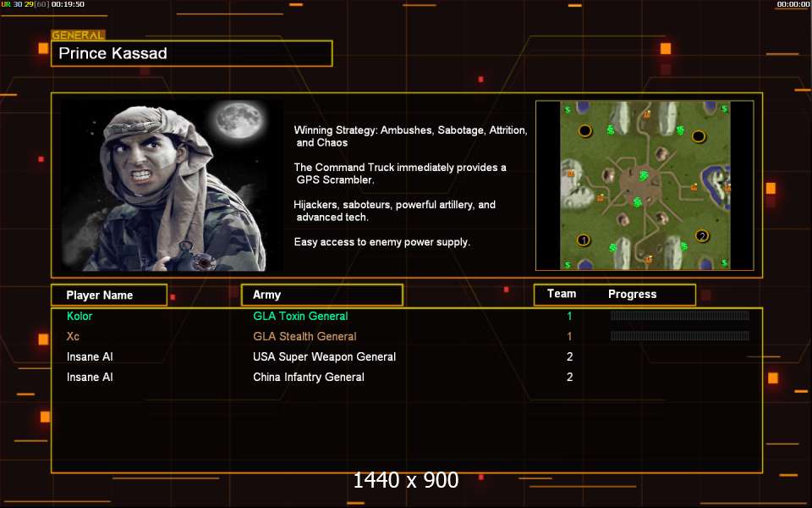Click the Easy access to enemy power text
Viewport: 812px width, 508px height.
(x=382, y=242)
